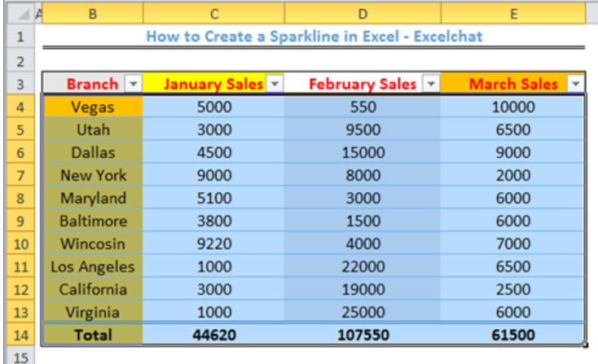Click the Vegas branch cell
Image resolution: width=598 pixels, height=364 pixels.
tap(93, 107)
